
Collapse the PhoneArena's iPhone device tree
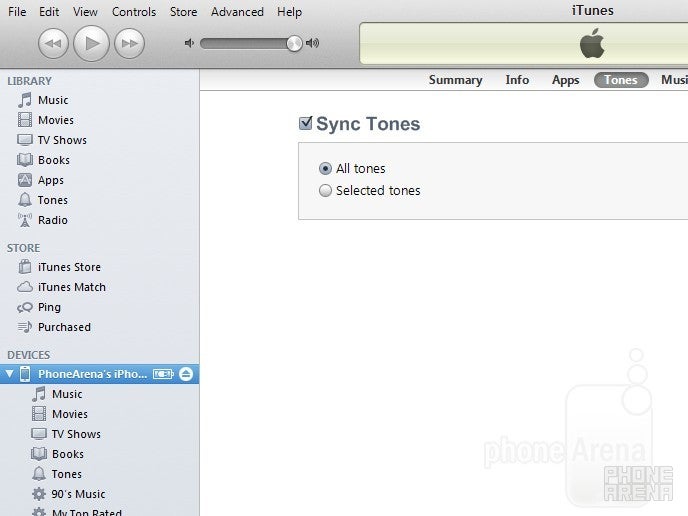point(9,374)
